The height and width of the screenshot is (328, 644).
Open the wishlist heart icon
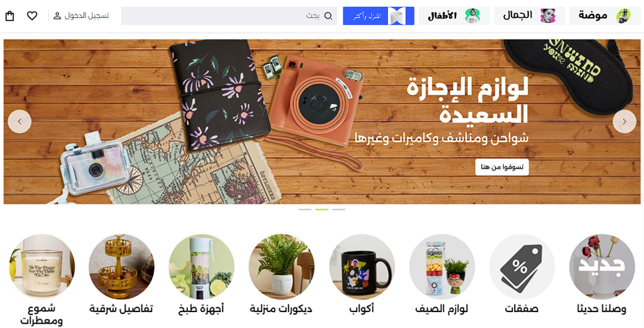coord(32,16)
